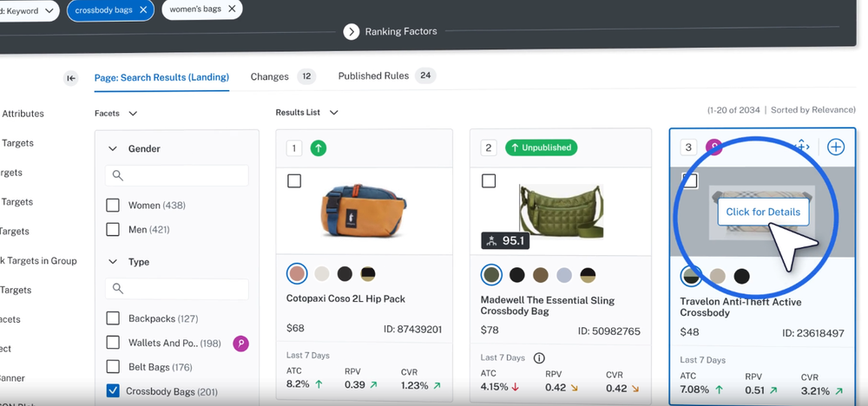This screenshot has height=406, width=868.
Task: Select the crossbody bags chip
Action: (x=110, y=10)
